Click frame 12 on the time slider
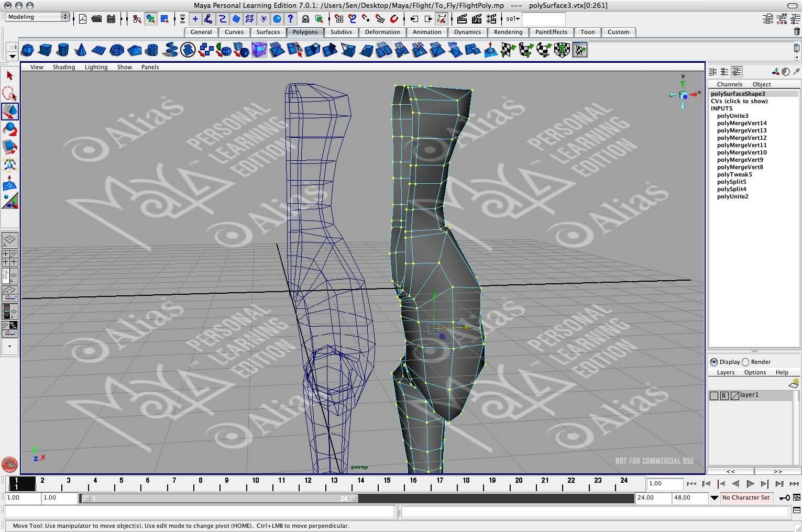The height and width of the screenshot is (532, 802). click(x=308, y=481)
